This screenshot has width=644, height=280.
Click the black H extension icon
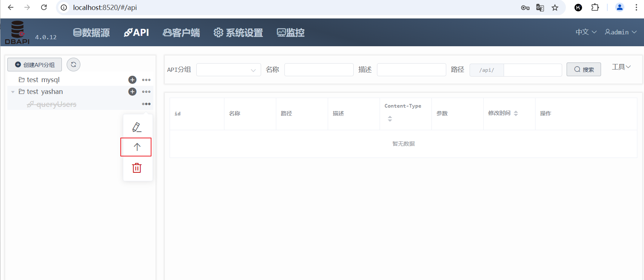tap(578, 7)
